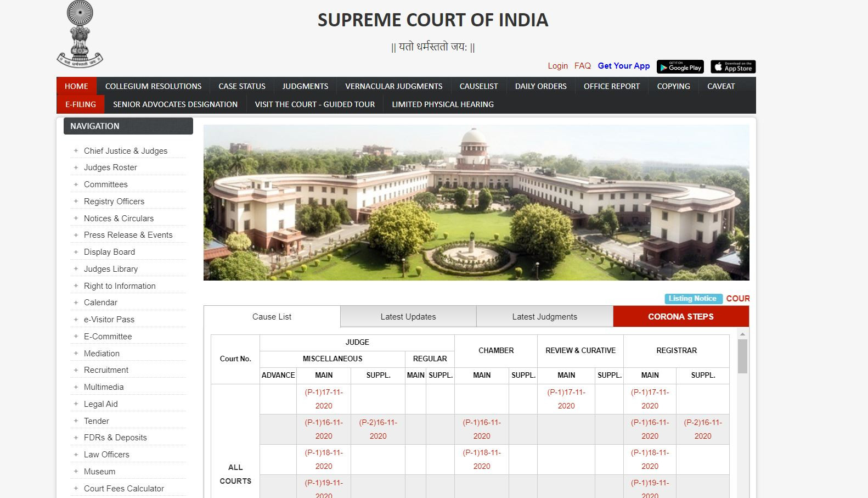Open the App Store download badge
This screenshot has height=498, width=868.
pyautogui.click(x=733, y=67)
